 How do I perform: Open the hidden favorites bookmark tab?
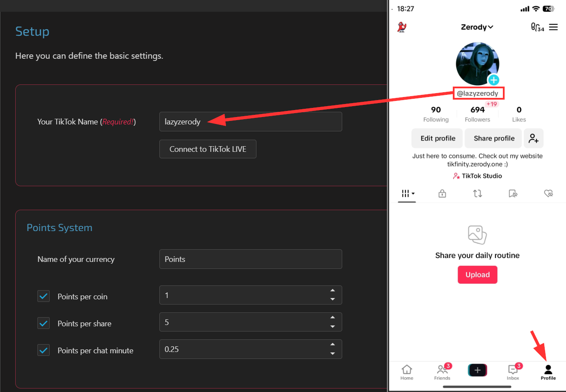tap(513, 194)
